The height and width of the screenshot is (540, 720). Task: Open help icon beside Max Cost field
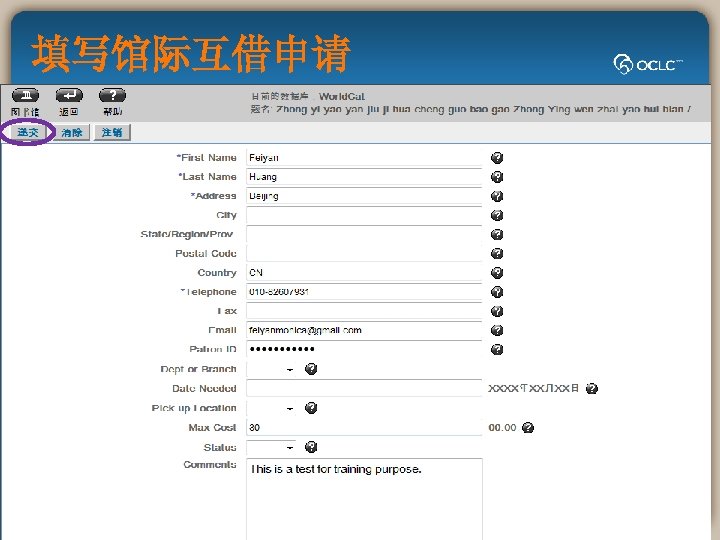[528, 428]
